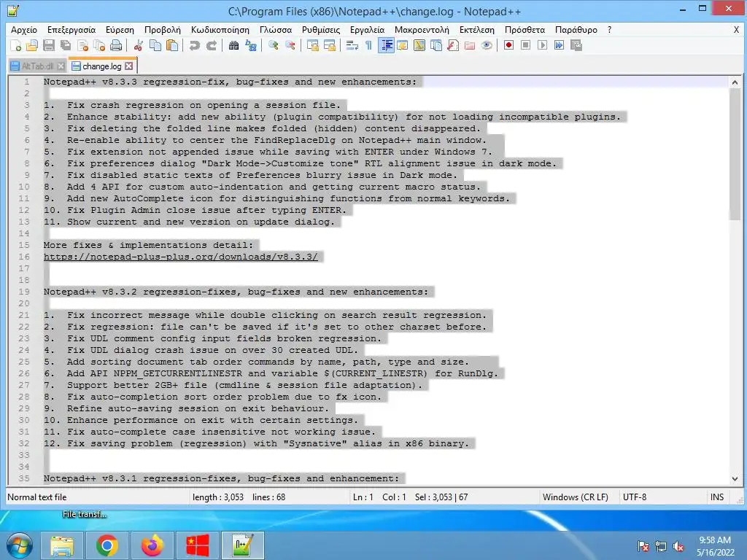Screen dimensions: 747x560
Task: Close the document with the menu bar X
Action: point(736,29)
